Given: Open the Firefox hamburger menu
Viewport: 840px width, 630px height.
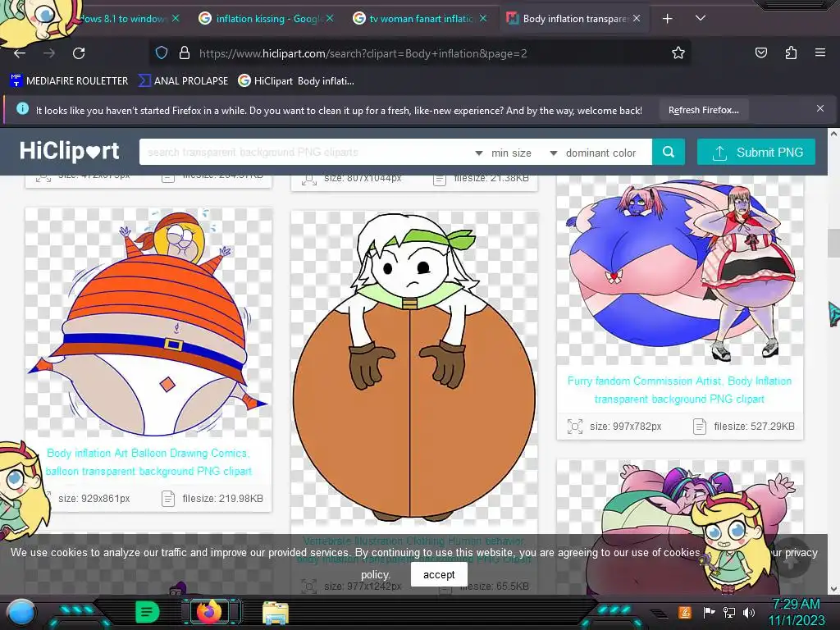Looking at the screenshot, I should pos(820,52).
